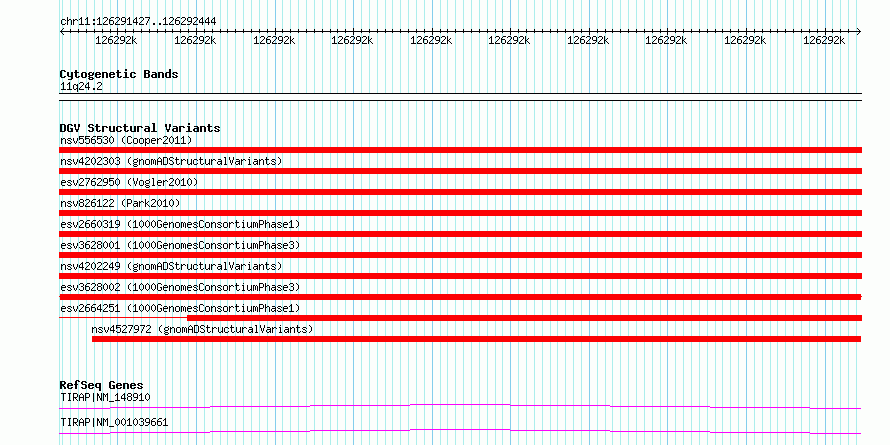Open variant nsv4527972 (gnomADStructuralVariants) label

[203, 329]
